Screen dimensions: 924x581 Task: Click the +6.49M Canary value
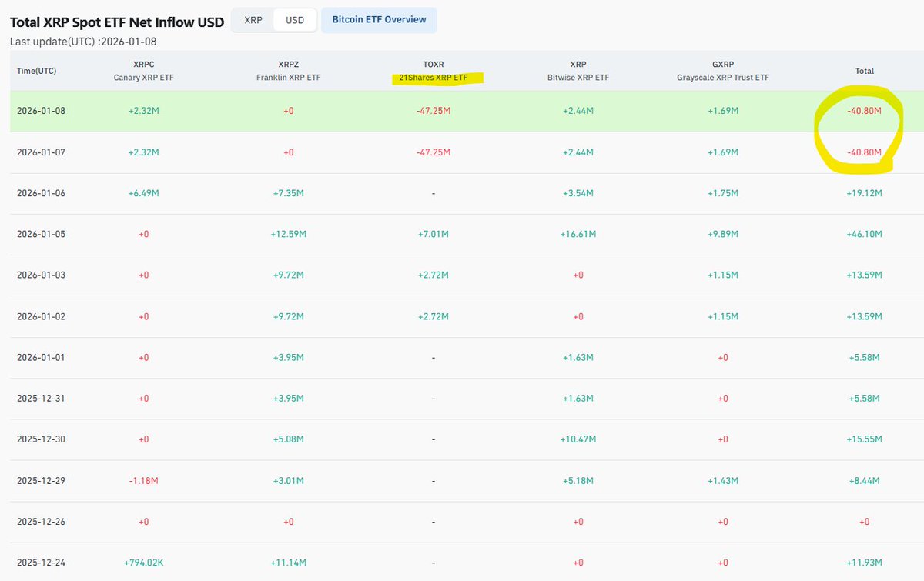(143, 193)
